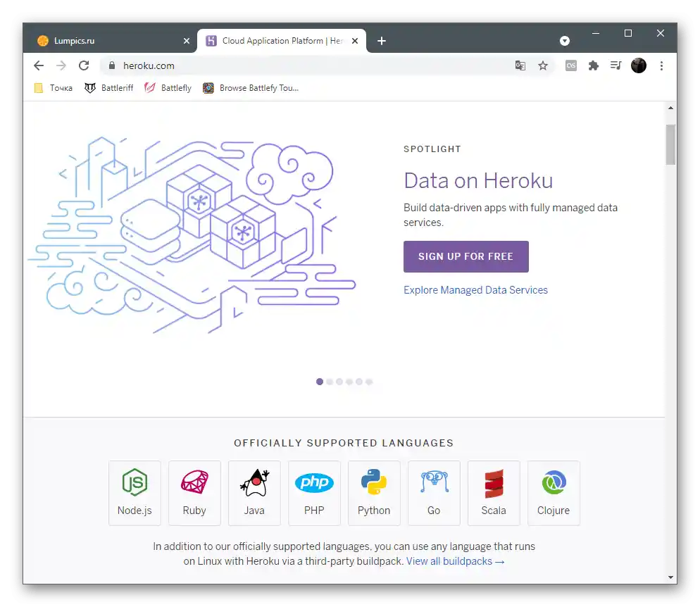Bookmark this page with the star icon
This screenshot has height=607, width=700.
543,66
